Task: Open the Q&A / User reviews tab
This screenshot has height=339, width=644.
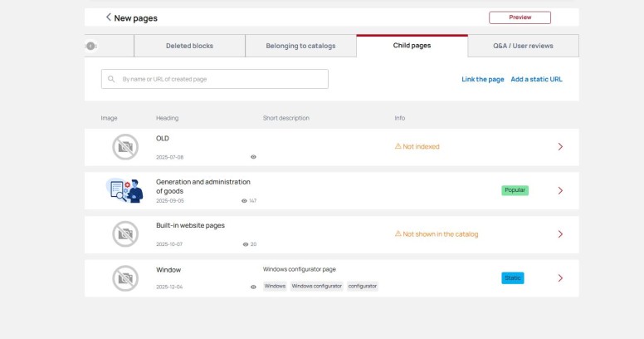Action: click(x=523, y=46)
